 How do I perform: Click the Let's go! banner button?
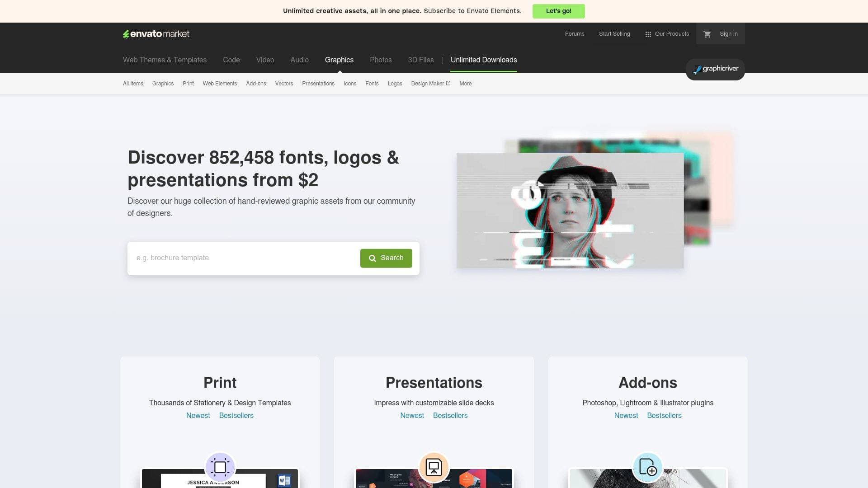[558, 11]
